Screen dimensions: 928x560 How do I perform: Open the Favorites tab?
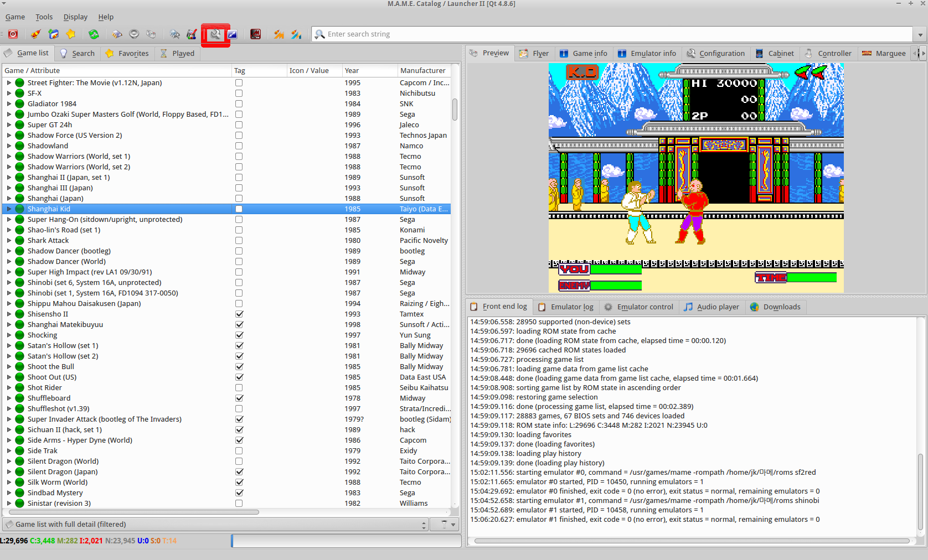[127, 54]
